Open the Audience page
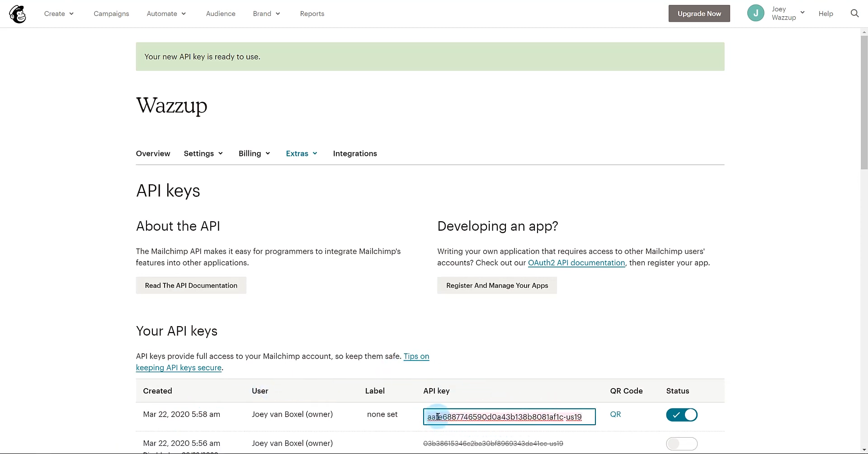 [x=221, y=14]
